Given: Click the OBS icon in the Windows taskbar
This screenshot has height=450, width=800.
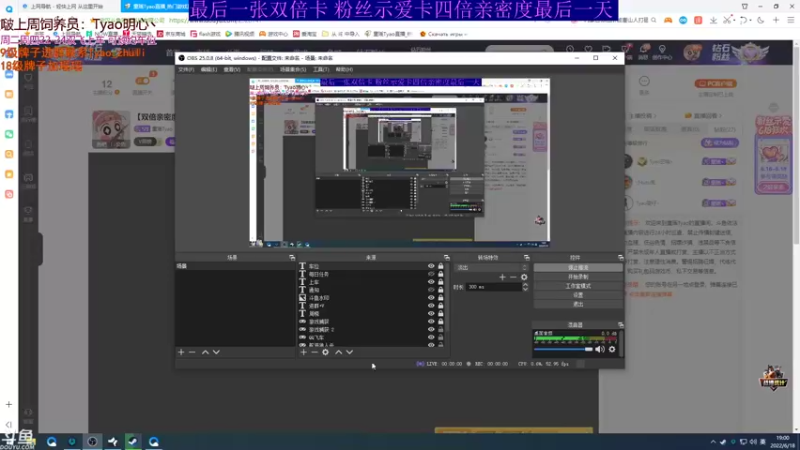Looking at the screenshot, I should 92,441.
